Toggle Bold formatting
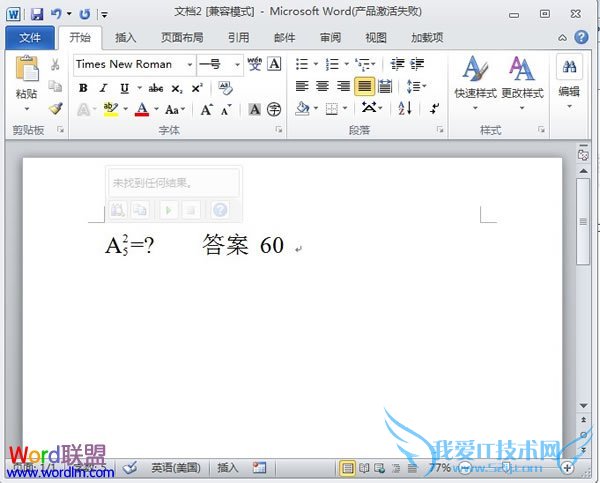This screenshot has width=600, height=483. point(83,87)
